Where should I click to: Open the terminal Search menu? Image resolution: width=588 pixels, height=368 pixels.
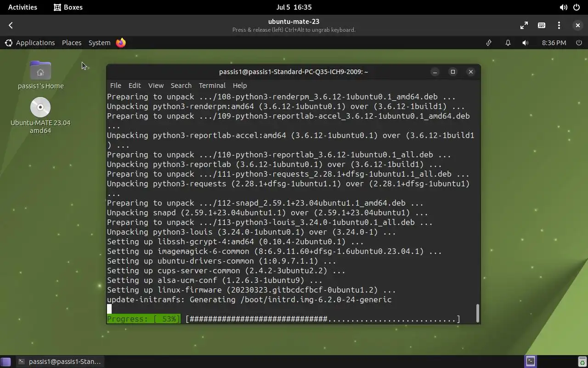pyautogui.click(x=181, y=85)
